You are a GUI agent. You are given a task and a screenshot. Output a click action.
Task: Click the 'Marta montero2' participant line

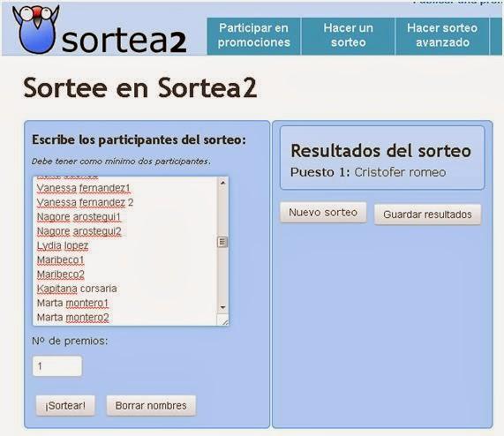[x=73, y=318]
